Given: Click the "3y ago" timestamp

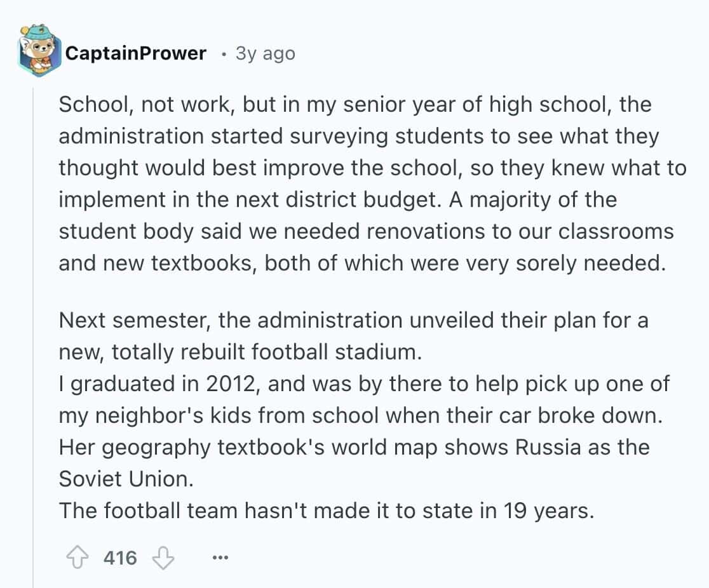Looking at the screenshot, I should pyautogui.click(x=265, y=53).
